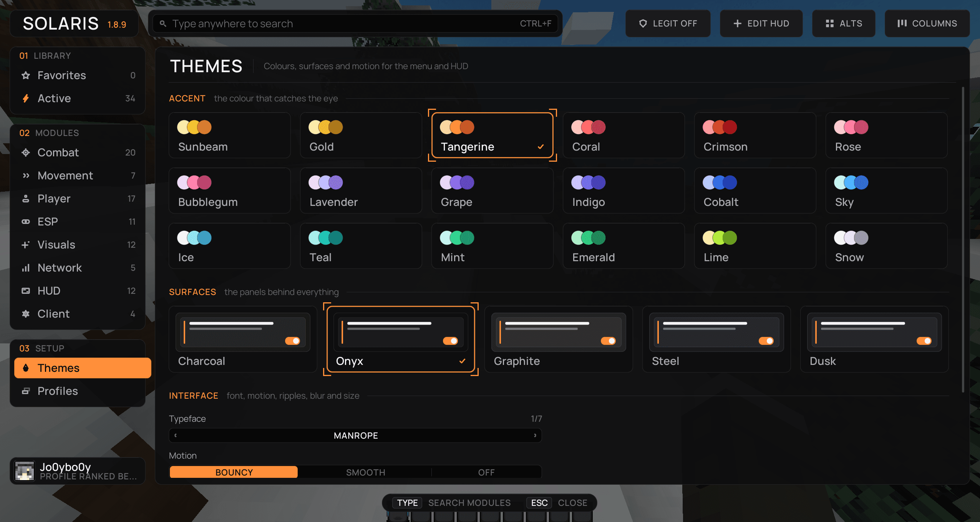The width and height of the screenshot is (980, 522).
Task: Click the sparkle icon beside Visuals
Action: point(26,245)
